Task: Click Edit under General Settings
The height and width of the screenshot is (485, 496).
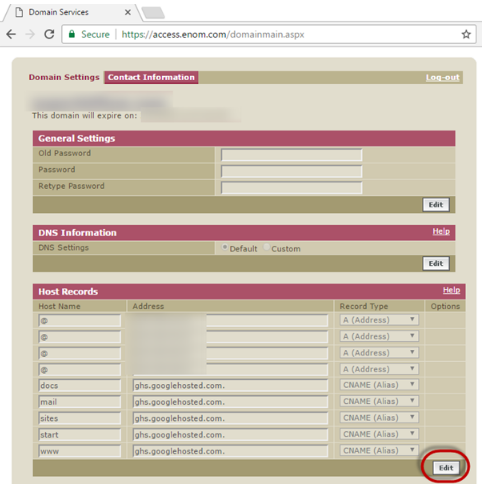Action: [x=436, y=205]
